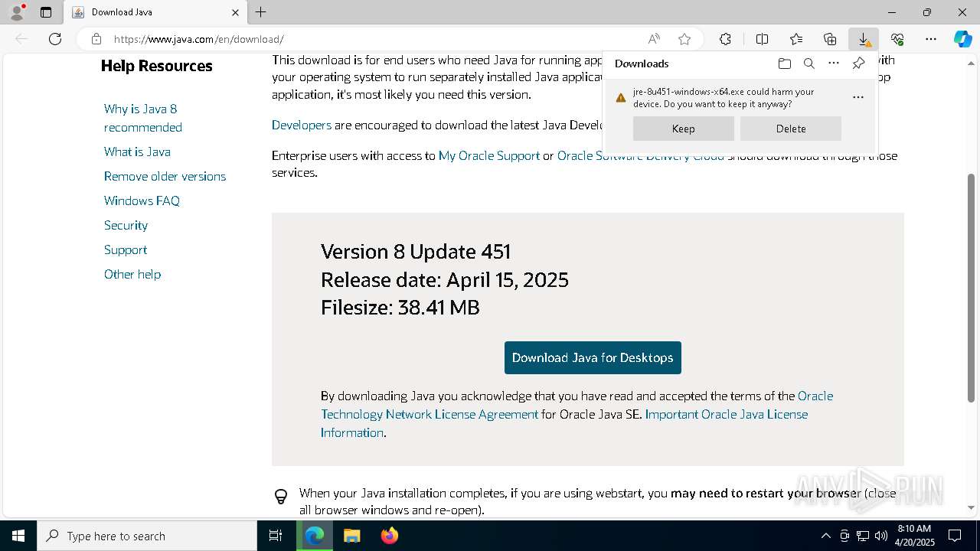This screenshot has width=980, height=551.
Task: Activate the Read aloud icon
Action: tap(654, 39)
